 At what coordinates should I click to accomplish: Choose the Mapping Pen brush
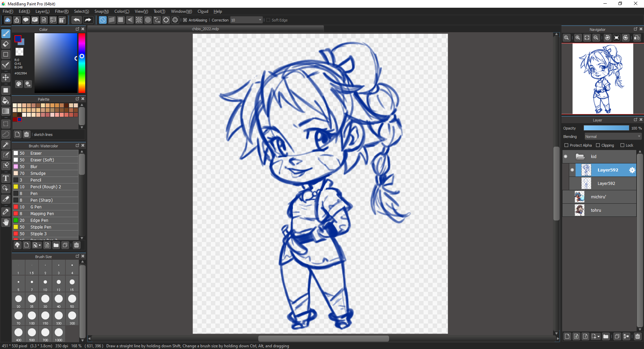(x=46, y=214)
